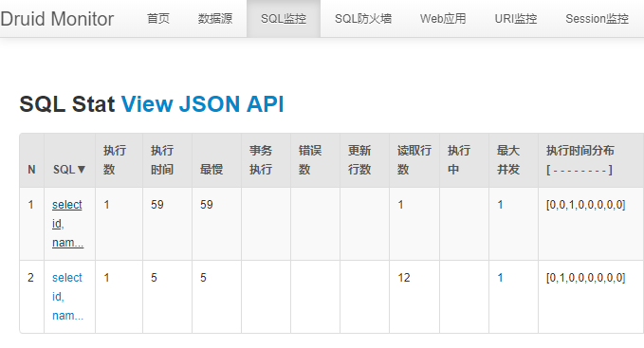Open the SQL link in row 2
Viewport: 644px width, 348px height.
point(67,297)
